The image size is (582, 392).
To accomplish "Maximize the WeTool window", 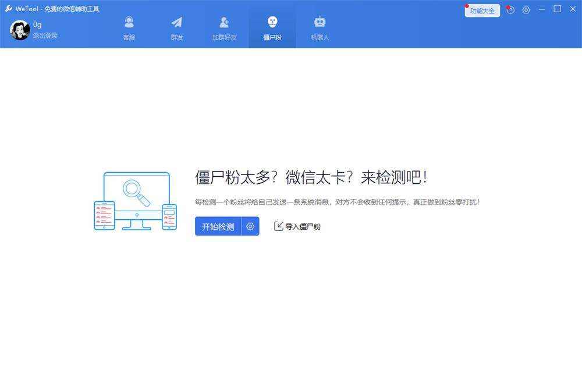I will (x=557, y=9).
